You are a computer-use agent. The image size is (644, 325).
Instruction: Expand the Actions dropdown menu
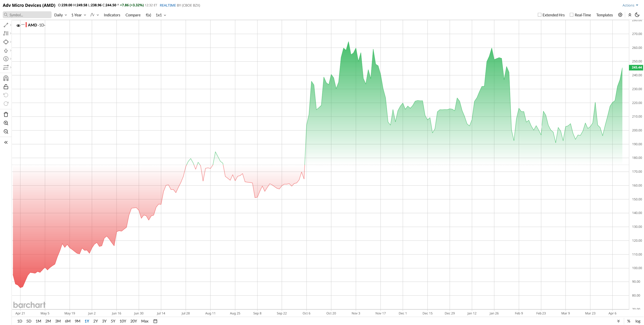(630, 5)
